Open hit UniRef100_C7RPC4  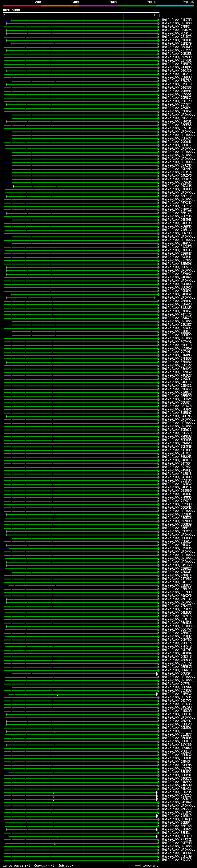tap(177, 26)
